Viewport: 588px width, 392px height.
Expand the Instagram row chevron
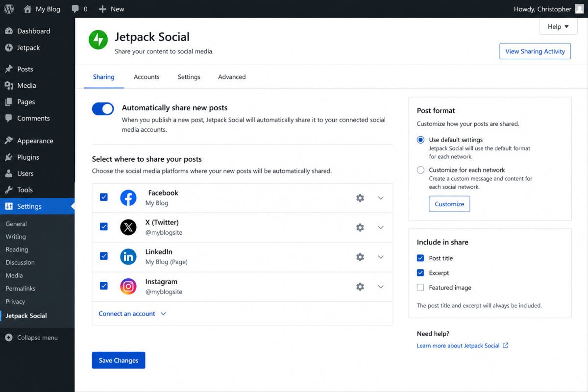point(381,287)
